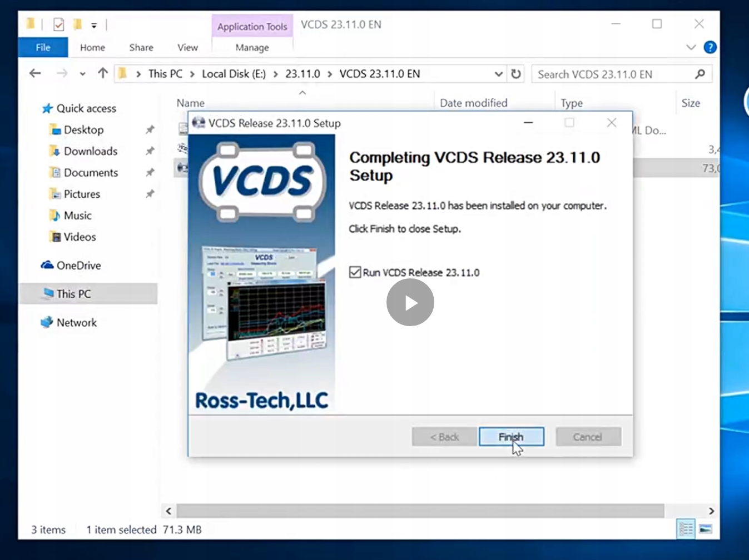Close the VCDS Setup dialog
The image size is (749, 560).
(612, 123)
